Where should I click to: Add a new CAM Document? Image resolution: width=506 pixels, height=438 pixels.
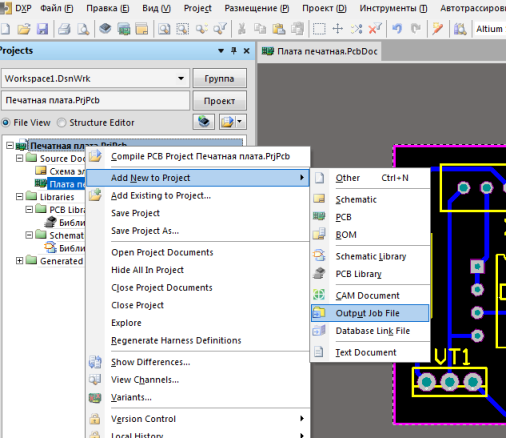(370, 296)
